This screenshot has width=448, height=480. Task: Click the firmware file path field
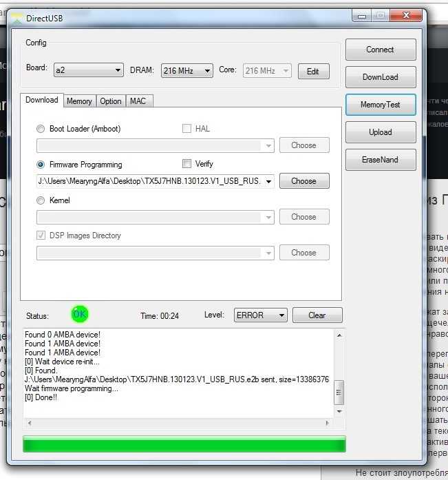(150, 182)
